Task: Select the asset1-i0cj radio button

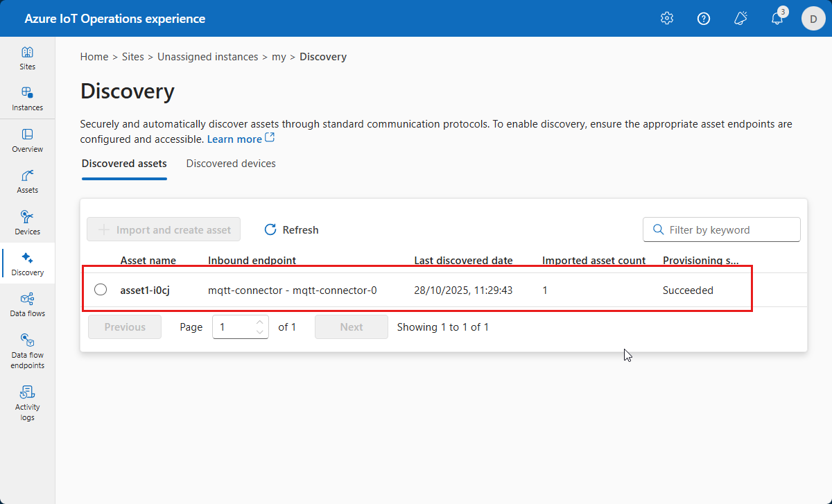Action: coord(101,290)
